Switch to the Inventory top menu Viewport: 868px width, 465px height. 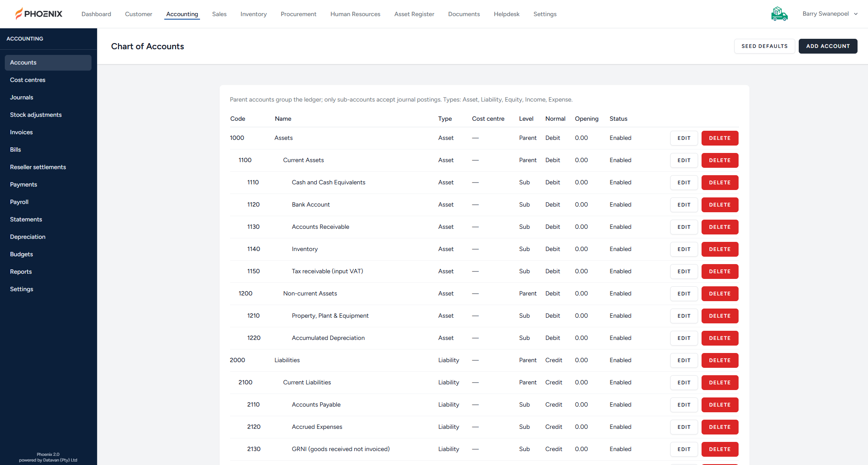pyautogui.click(x=254, y=14)
